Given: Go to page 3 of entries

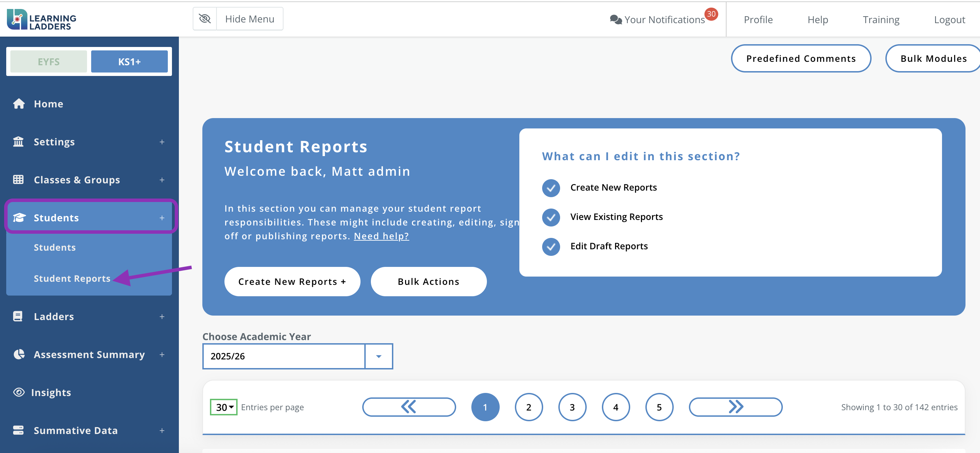Looking at the screenshot, I should pos(572,407).
